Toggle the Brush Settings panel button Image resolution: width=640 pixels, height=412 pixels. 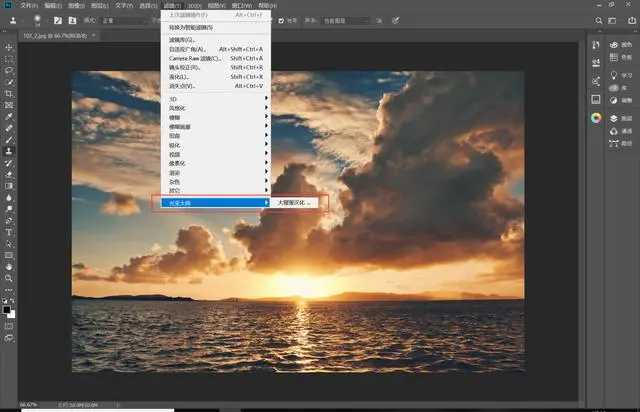click(58, 20)
